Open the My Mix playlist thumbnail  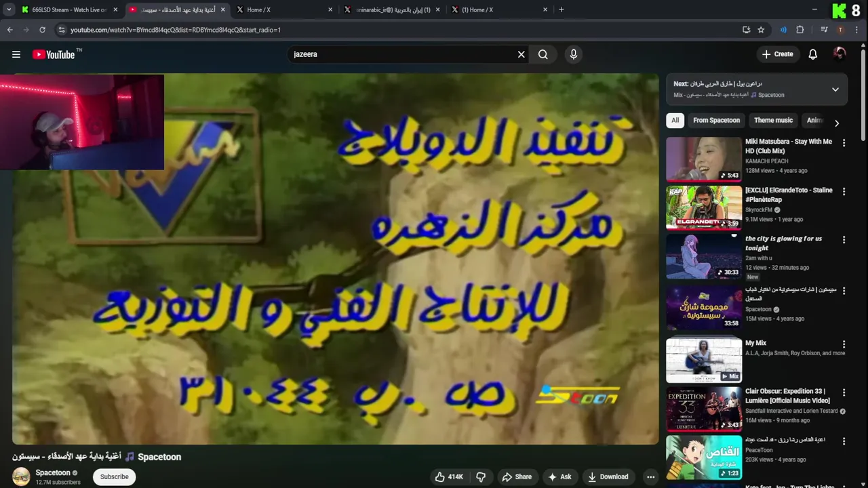pos(704,361)
